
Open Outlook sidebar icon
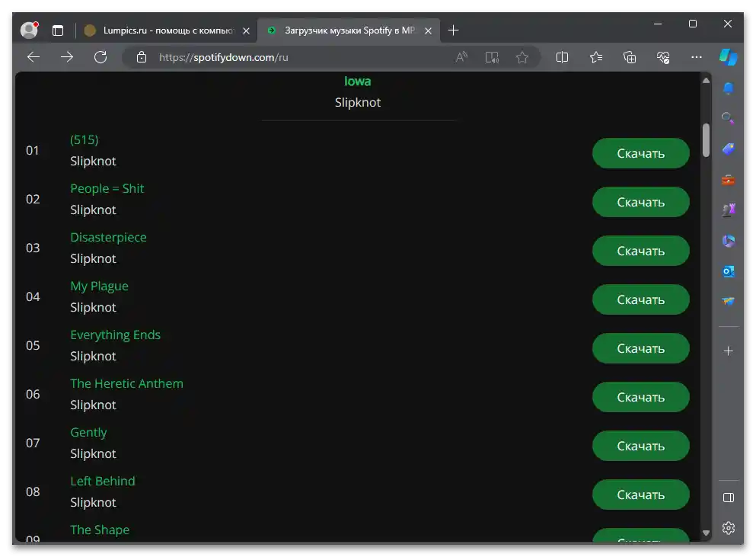(x=729, y=271)
